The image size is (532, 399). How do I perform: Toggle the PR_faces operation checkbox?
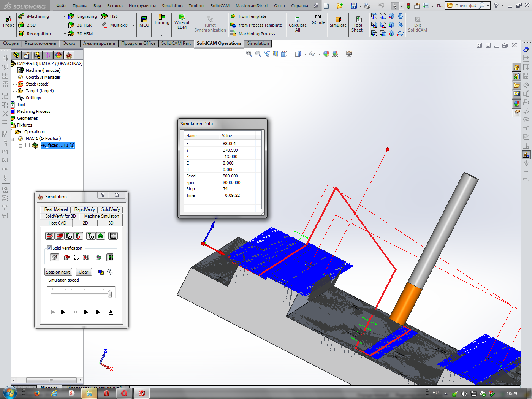[x=27, y=145]
